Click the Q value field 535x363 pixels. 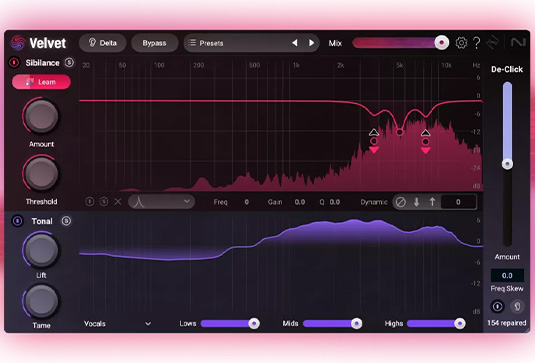pyautogui.click(x=335, y=202)
